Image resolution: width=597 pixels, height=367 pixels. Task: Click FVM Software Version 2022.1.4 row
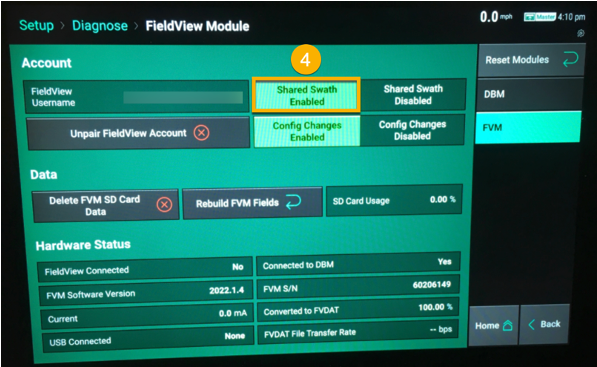coord(146,293)
